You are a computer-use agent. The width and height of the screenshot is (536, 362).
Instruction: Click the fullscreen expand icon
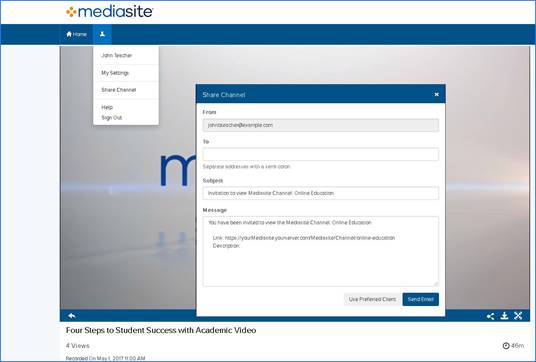(x=518, y=316)
